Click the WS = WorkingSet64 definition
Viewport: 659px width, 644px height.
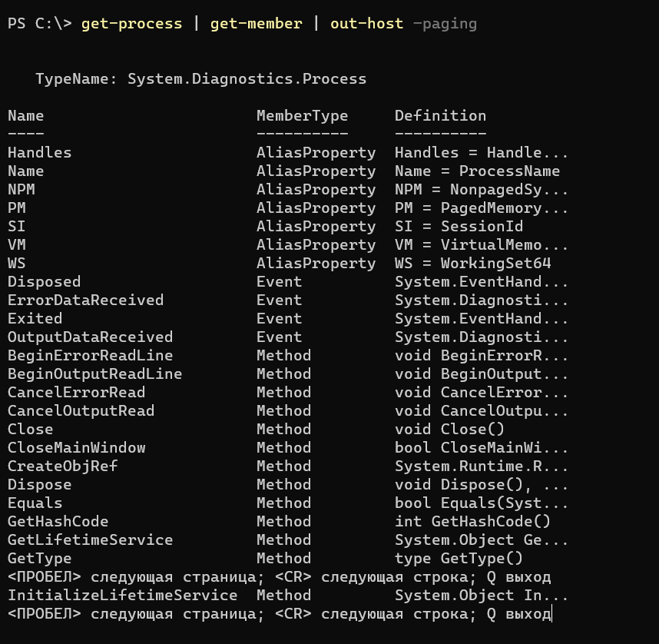472,264
